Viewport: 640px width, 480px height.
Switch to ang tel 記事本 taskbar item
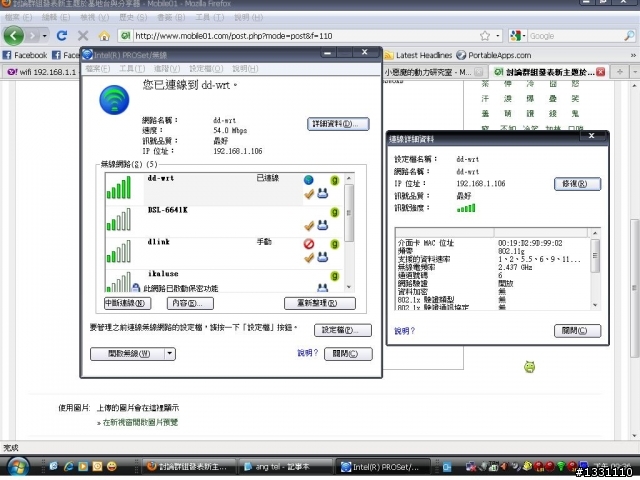pyautogui.click(x=286, y=467)
